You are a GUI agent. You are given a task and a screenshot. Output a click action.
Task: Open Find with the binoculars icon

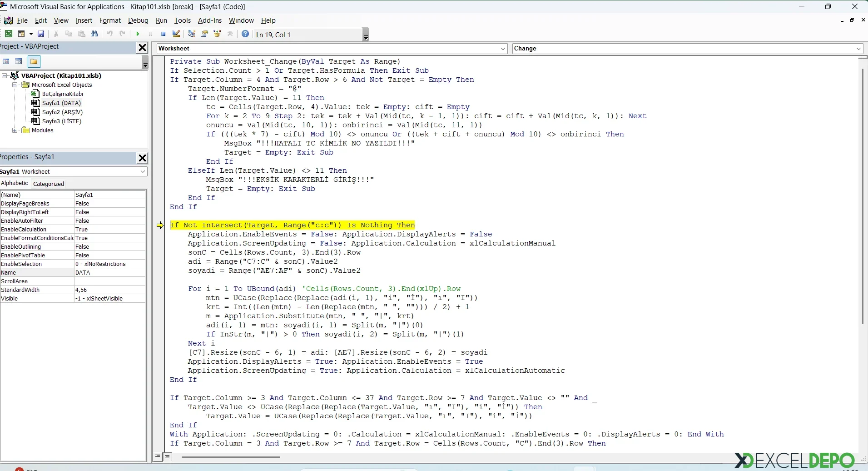pos(94,34)
